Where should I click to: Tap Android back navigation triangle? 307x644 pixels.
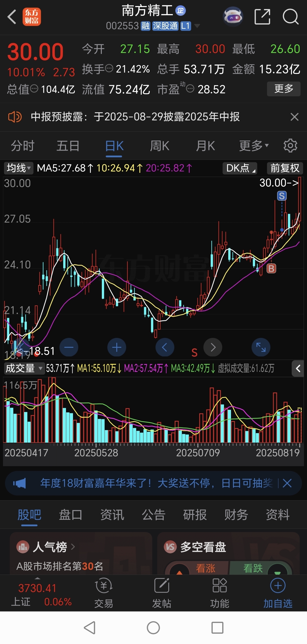90,628
